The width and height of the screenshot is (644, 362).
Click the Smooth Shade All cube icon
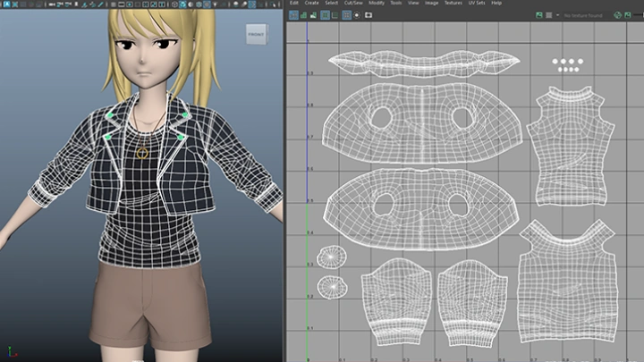[x=183, y=4]
